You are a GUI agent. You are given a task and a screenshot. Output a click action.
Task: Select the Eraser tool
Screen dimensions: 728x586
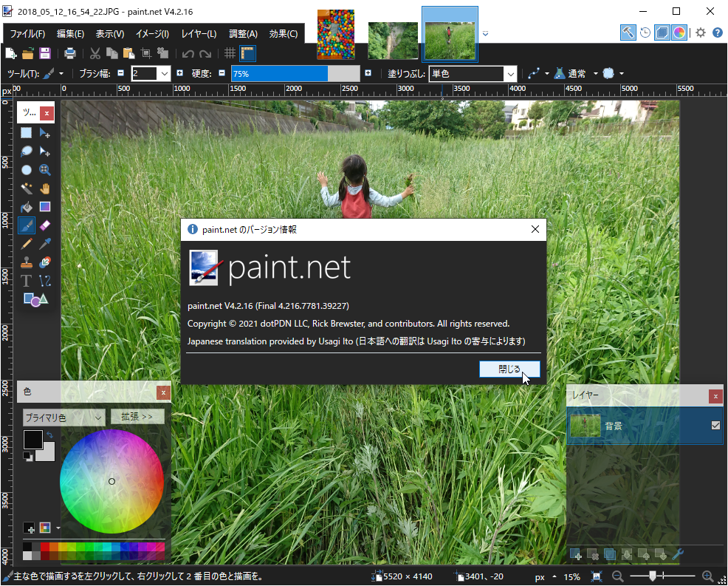[x=44, y=225]
